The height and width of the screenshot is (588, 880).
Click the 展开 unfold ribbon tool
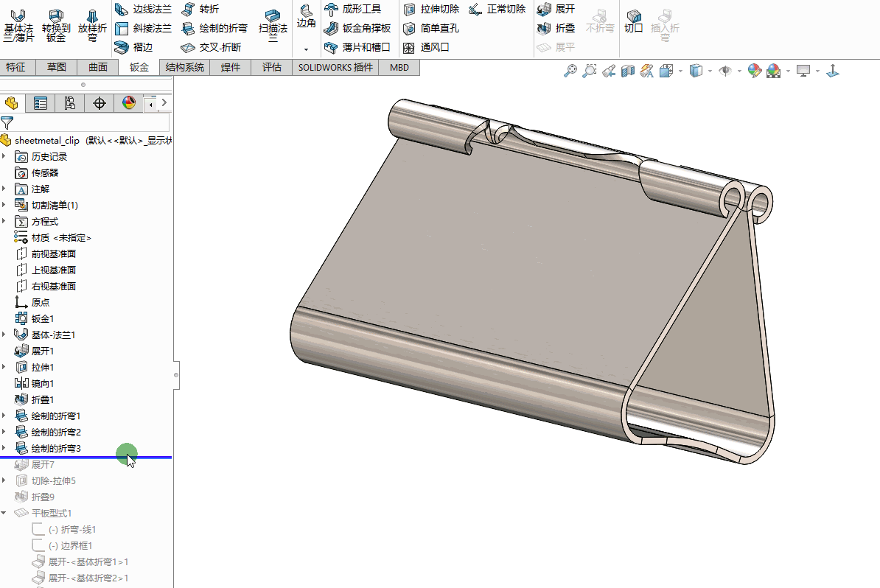tap(556, 9)
